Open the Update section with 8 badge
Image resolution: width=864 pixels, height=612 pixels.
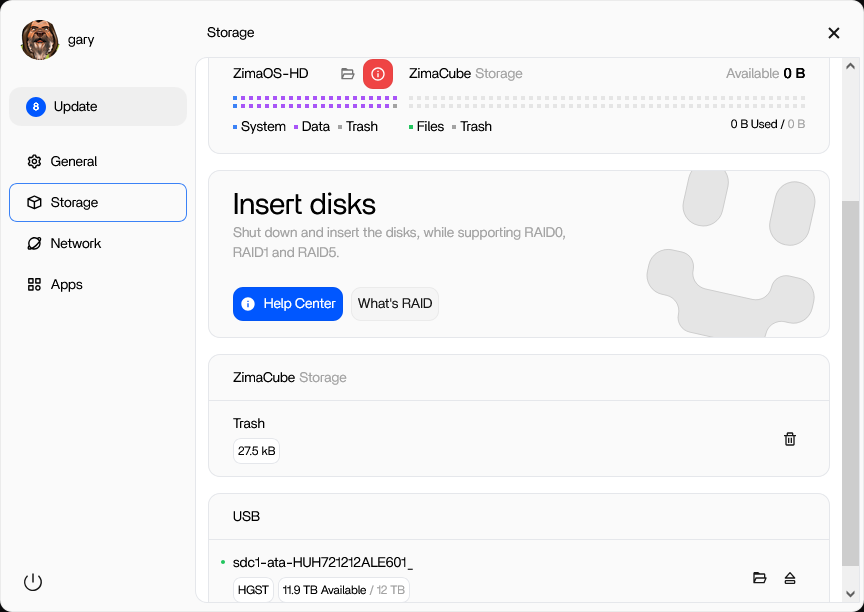pos(98,106)
